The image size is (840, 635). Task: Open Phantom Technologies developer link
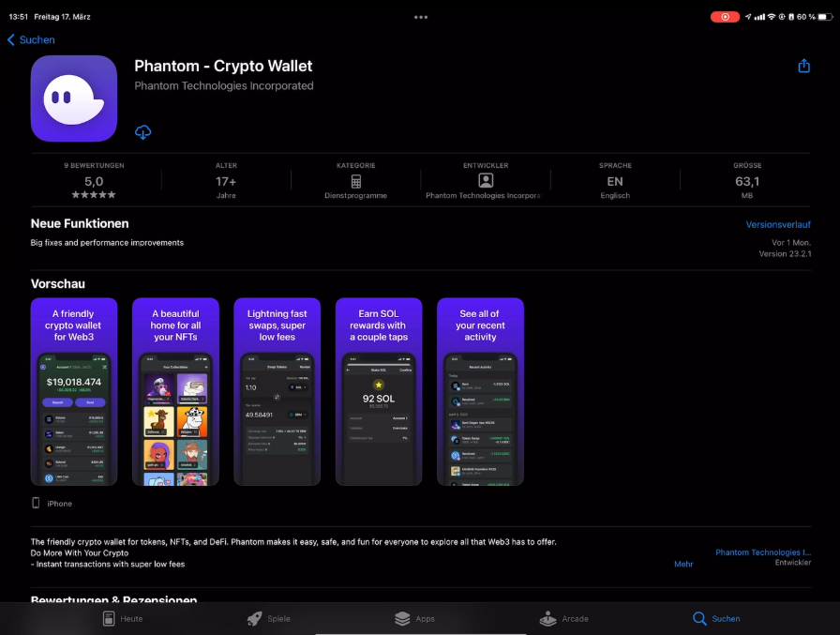[763, 552]
